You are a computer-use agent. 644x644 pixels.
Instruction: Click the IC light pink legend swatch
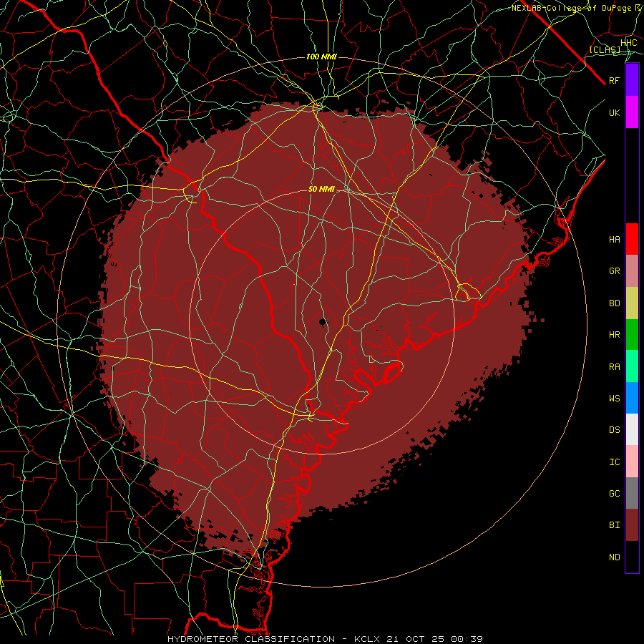click(632, 462)
